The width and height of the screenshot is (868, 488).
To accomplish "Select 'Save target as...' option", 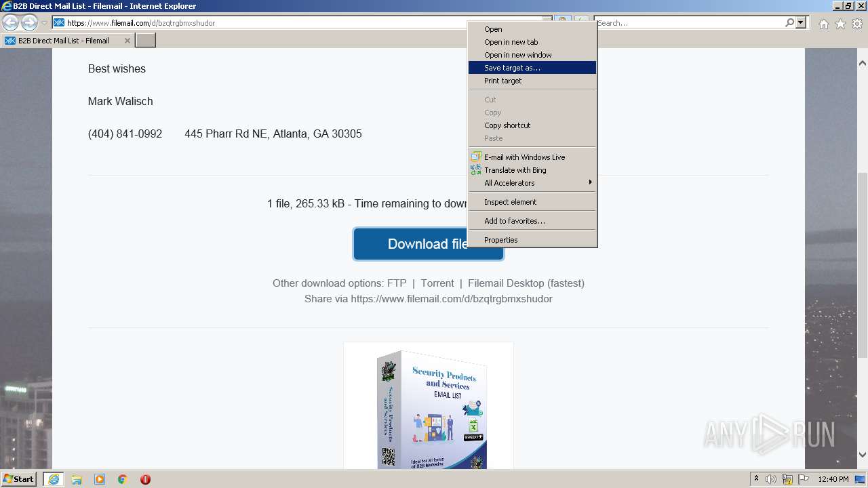I will coord(532,68).
